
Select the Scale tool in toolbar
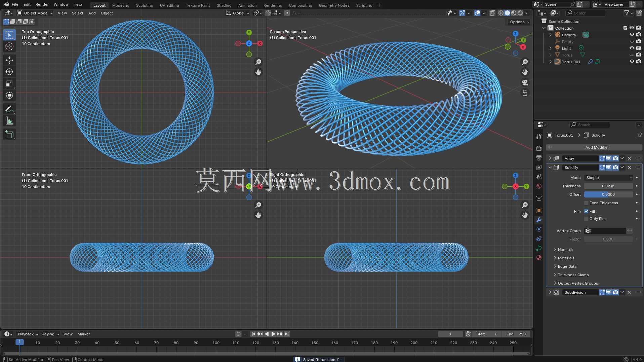9,83
